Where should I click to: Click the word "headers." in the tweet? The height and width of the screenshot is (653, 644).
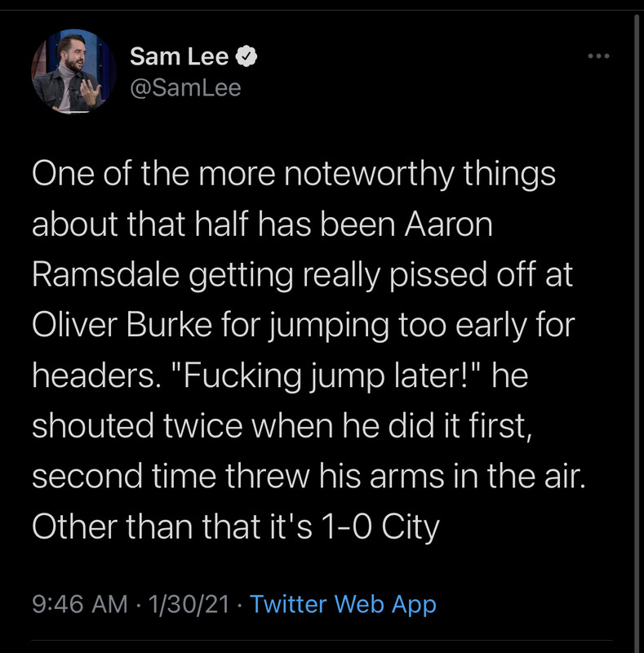pyautogui.click(x=97, y=375)
